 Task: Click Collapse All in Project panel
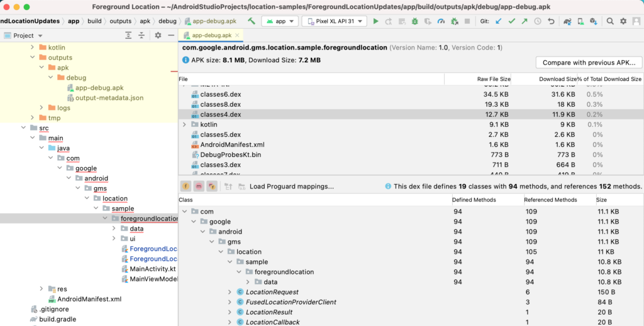(x=142, y=36)
